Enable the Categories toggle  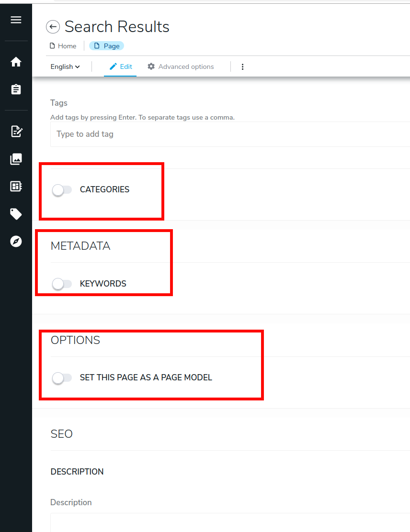click(62, 189)
